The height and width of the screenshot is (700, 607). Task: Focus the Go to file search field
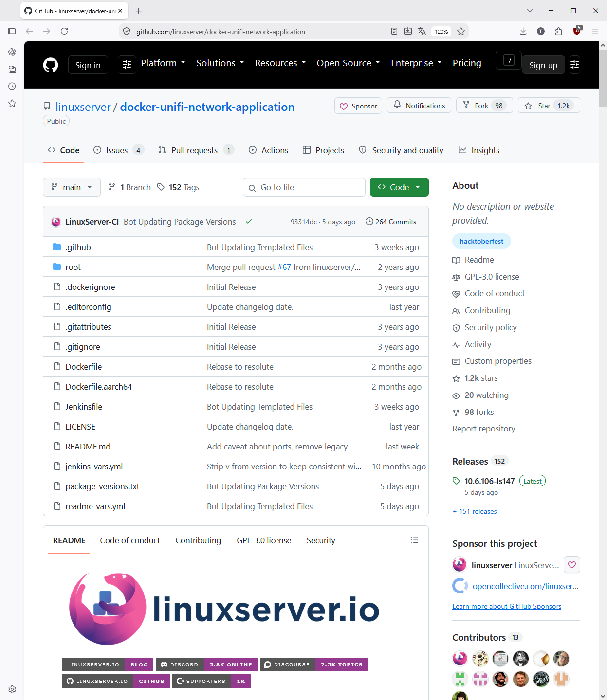pos(304,187)
